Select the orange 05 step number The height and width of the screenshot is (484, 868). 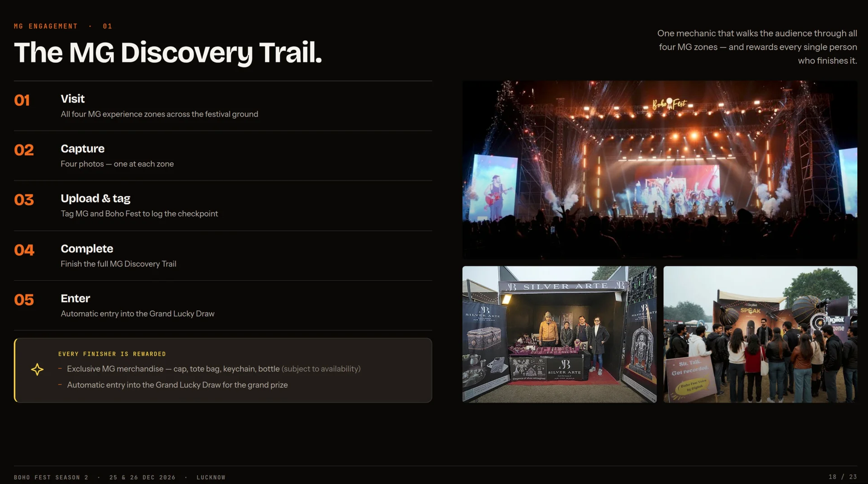coord(24,300)
